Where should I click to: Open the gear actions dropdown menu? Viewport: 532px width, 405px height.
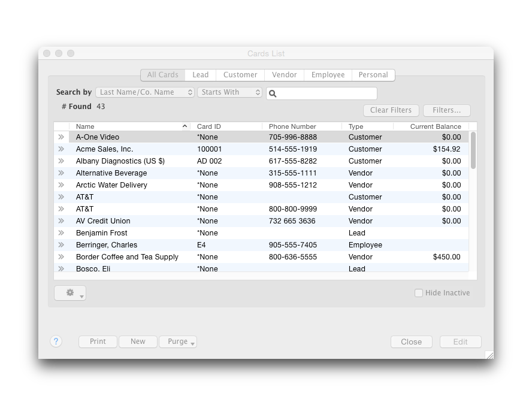[x=70, y=293]
